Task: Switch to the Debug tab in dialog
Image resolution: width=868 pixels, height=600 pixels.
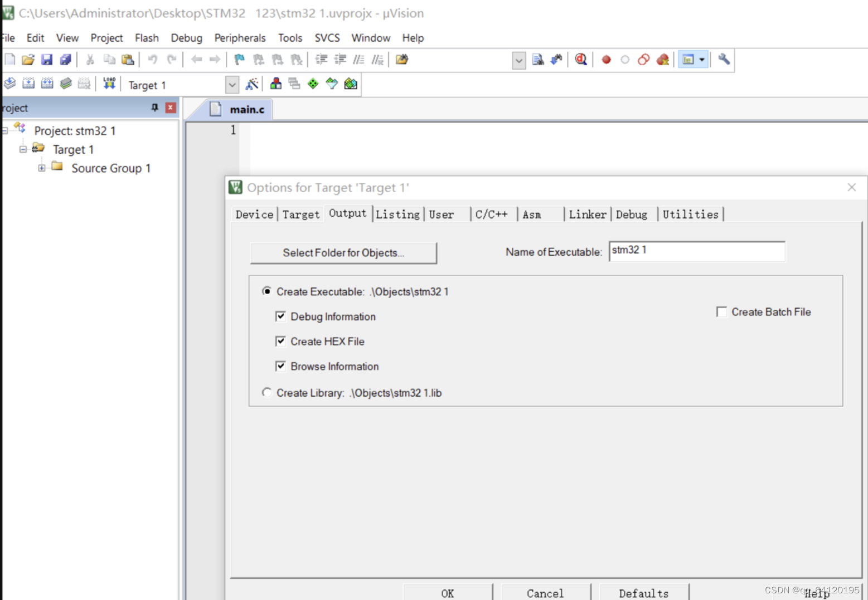Action: pos(632,214)
